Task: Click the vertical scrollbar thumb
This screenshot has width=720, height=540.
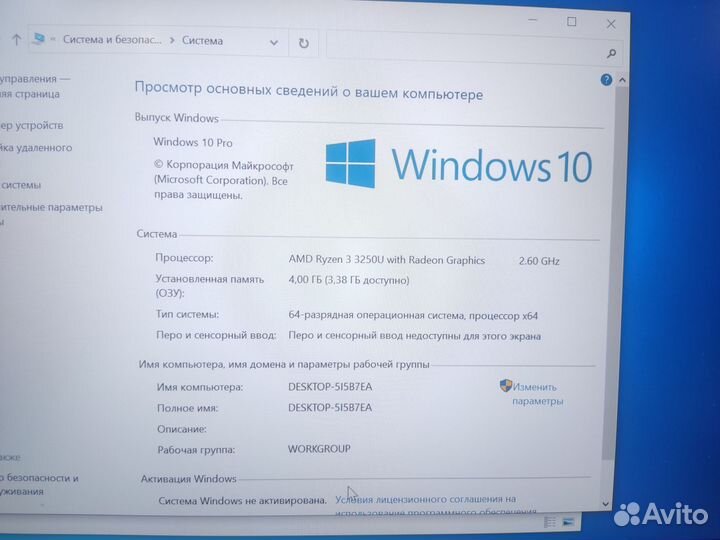Action: (x=614, y=273)
